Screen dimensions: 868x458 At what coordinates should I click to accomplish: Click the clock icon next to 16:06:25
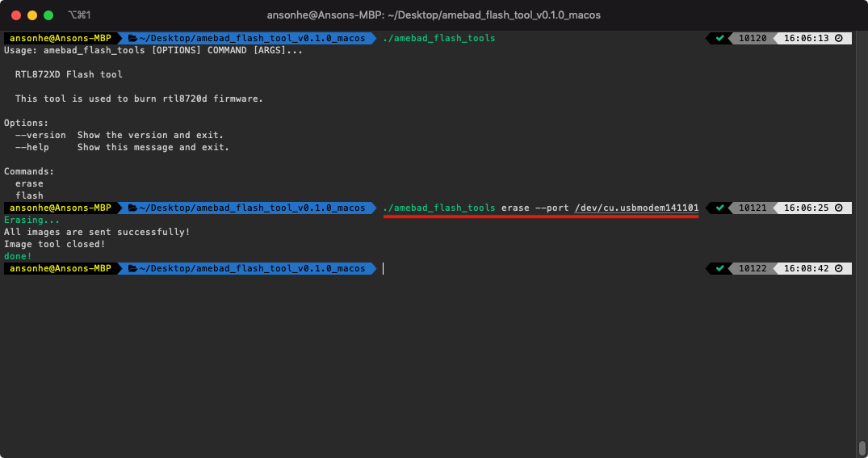click(x=839, y=208)
